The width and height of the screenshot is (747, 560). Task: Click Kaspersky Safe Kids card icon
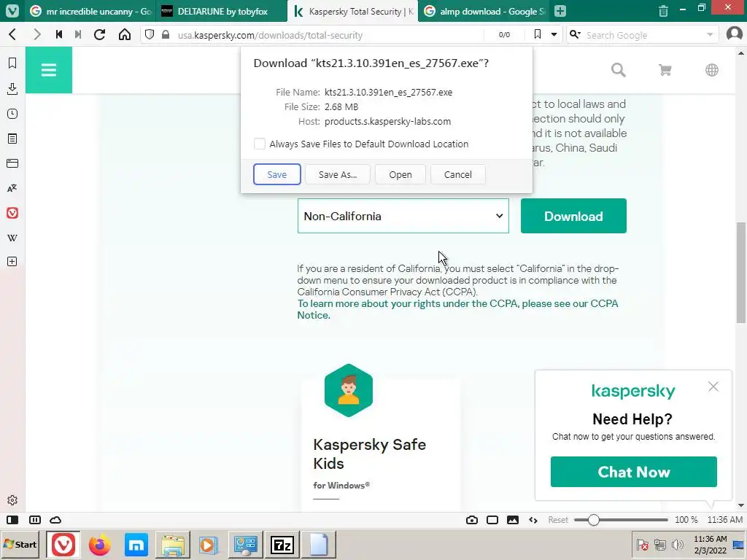348,391
